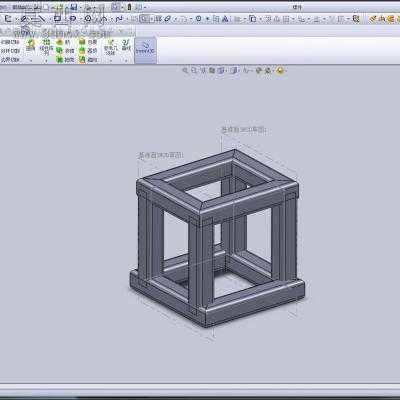
Task: Expand the Curves dropdown arrow
Action: (x=126, y=60)
